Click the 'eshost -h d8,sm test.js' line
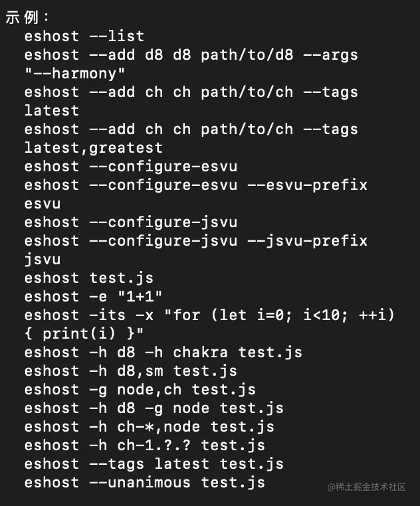The height and width of the screenshot is (506, 420). coord(130,371)
